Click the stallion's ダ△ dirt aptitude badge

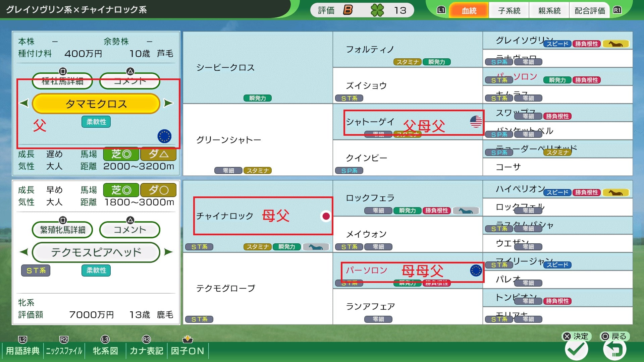point(158,154)
